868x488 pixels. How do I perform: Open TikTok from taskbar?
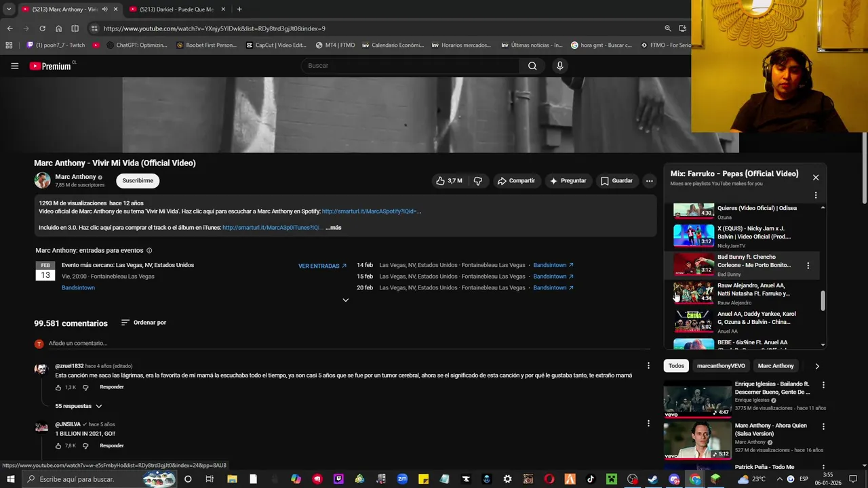591,479
